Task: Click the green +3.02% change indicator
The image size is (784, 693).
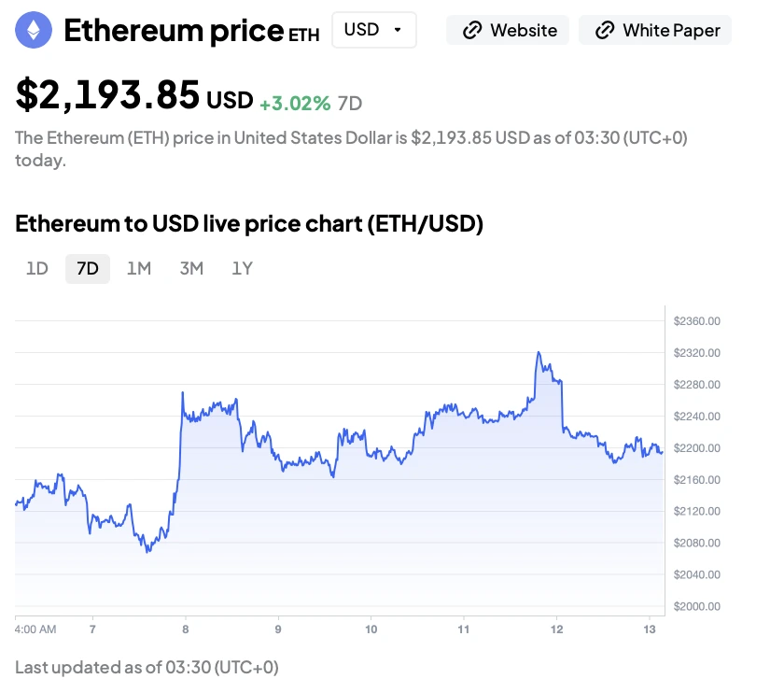Action: click(x=295, y=103)
